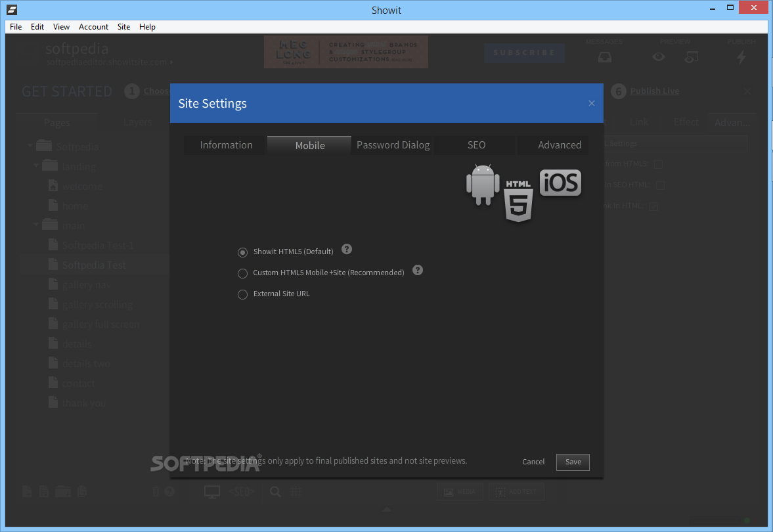Click the trash can icon below pages list
The width and height of the screenshot is (773, 532).
click(156, 491)
